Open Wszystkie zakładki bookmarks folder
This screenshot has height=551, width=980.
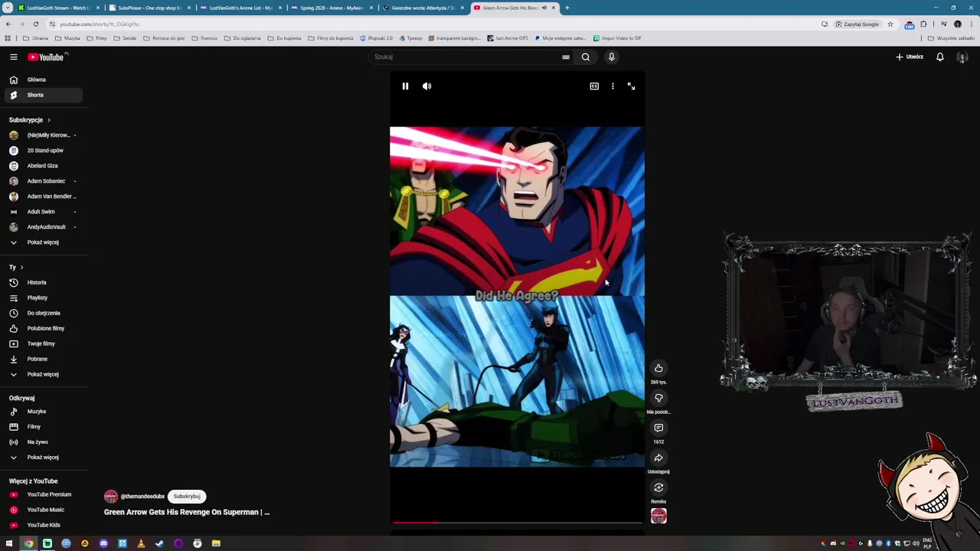[952, 38]
